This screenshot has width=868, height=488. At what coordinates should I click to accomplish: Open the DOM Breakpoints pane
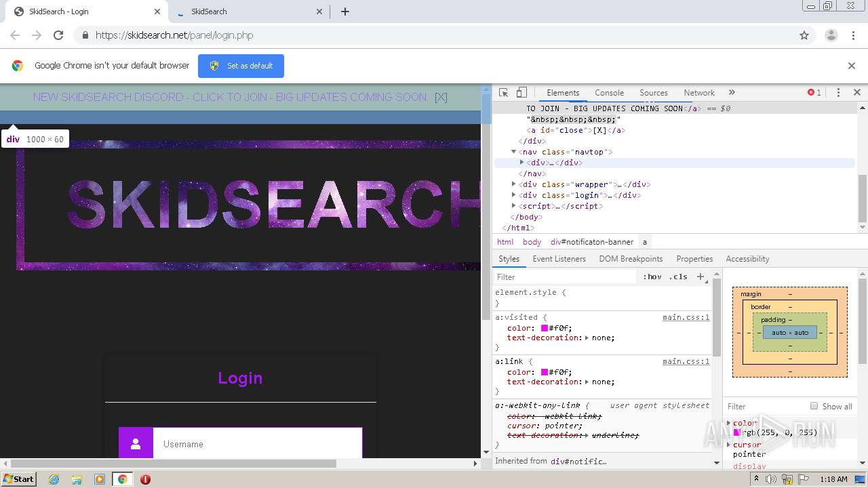(x=631, y=259)
